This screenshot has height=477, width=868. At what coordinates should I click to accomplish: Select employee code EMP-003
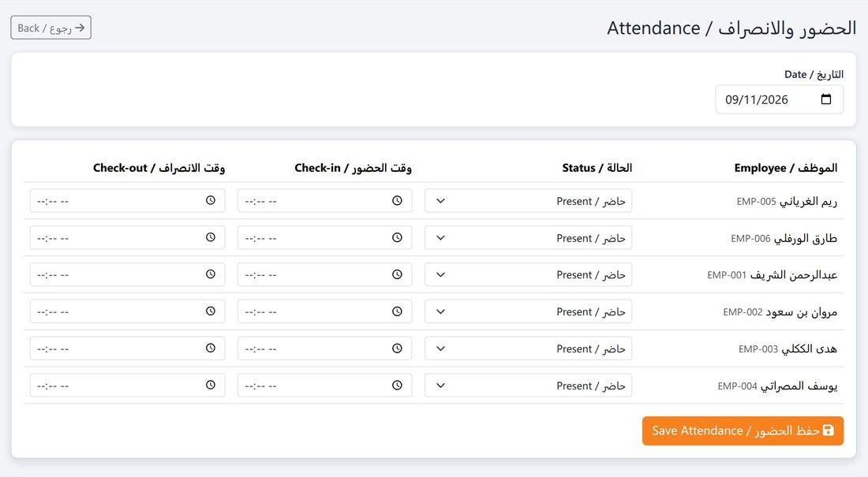pyautogui.click(x=758, y=349)
